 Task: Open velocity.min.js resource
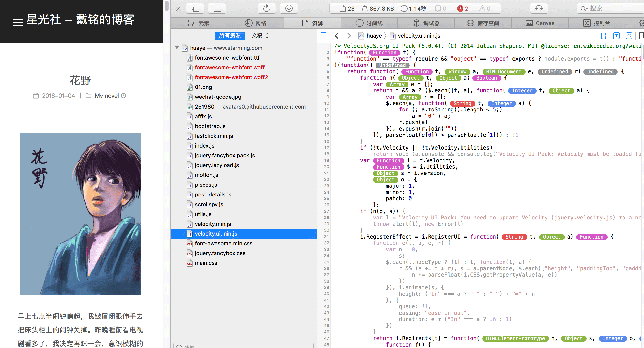click(244, 224)
